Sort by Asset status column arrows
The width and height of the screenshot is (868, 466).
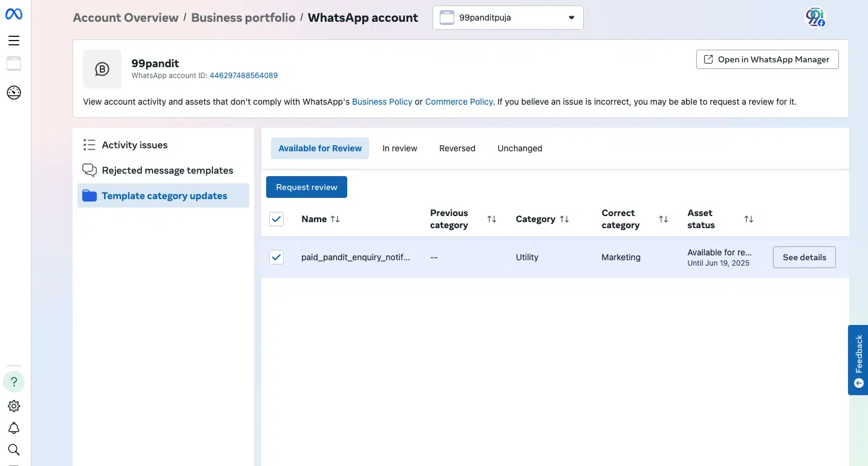(x=749, y=219)
